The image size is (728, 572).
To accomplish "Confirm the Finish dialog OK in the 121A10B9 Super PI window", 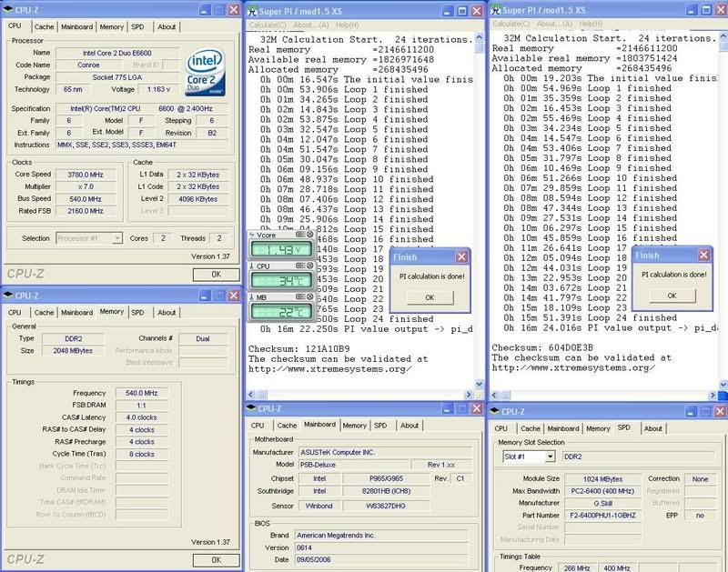I will 430,297.
